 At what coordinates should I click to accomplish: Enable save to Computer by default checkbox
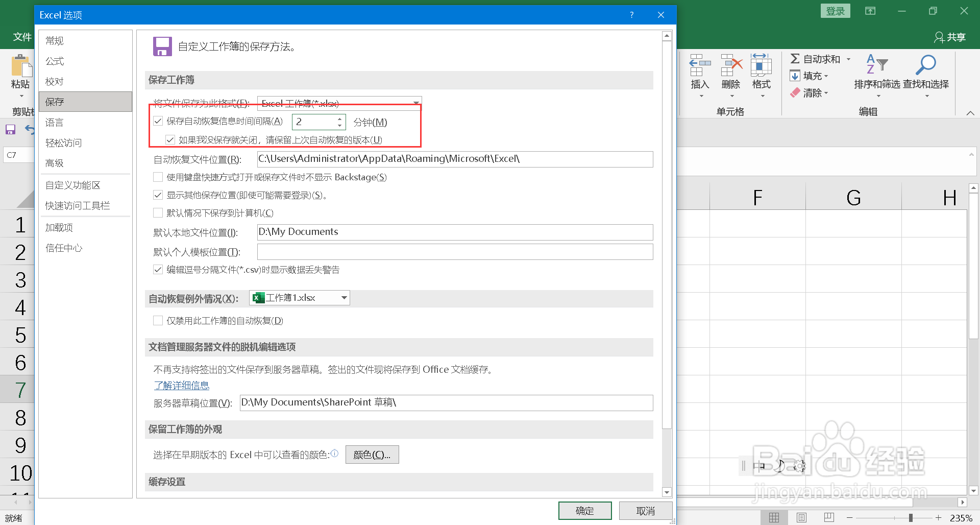click(158, 213)
